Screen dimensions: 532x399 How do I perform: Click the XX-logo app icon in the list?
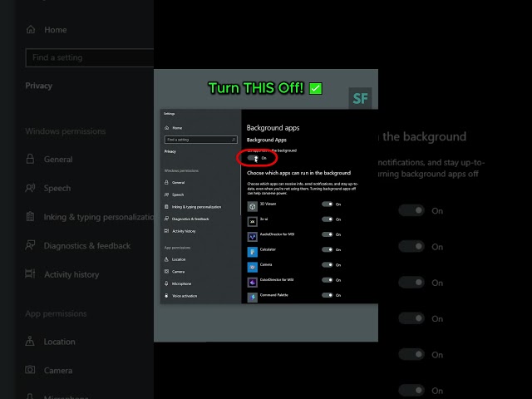click(x=253, y=222)
